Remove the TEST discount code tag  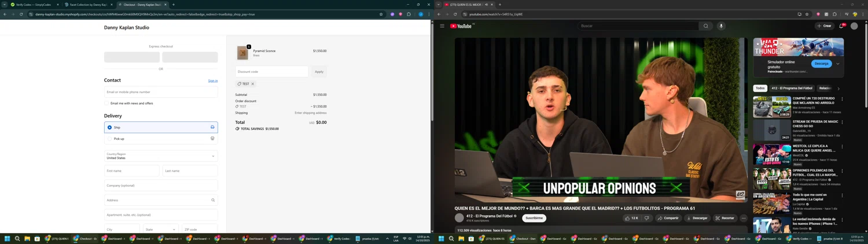coord(253,84)
